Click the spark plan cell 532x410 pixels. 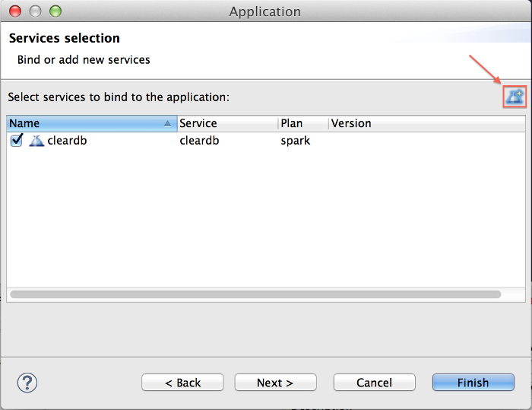coord(296,141)
